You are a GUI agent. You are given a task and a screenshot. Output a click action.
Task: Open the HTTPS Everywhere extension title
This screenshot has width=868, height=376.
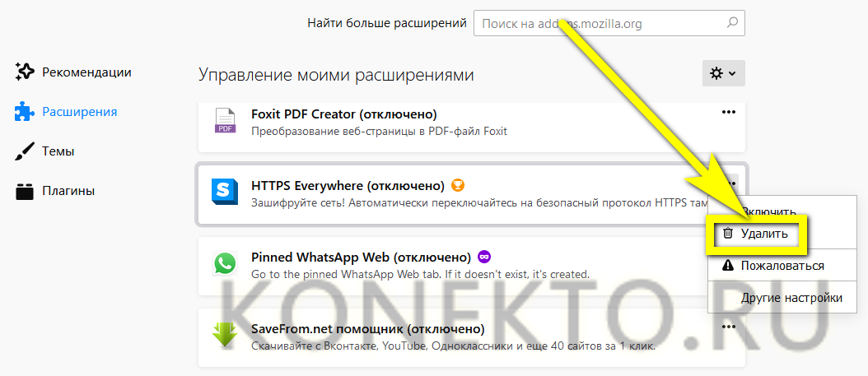click(348, 185)
